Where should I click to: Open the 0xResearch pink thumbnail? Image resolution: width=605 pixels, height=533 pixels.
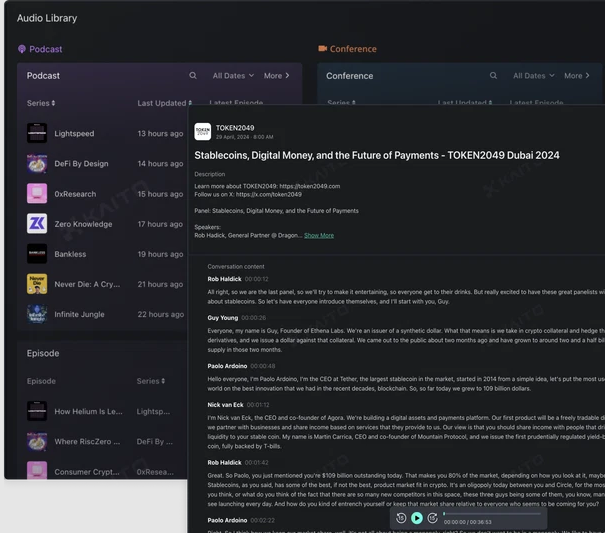(37, 193)
